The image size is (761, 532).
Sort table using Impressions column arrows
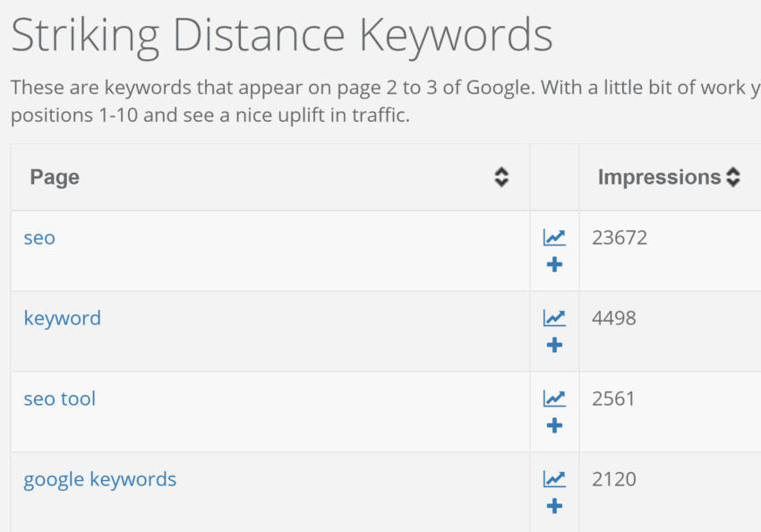(x=733, y=177)
